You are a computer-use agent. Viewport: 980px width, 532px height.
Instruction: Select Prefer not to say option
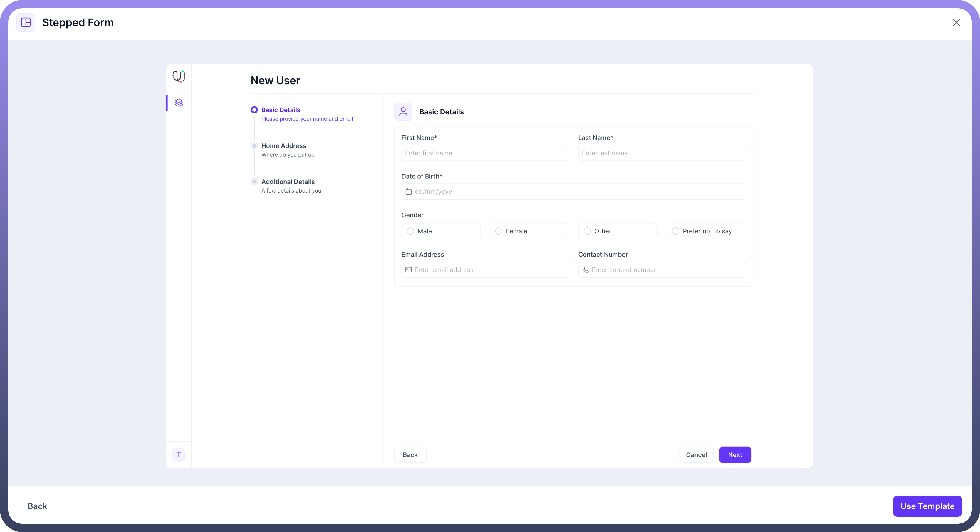(x=676, y=231)
